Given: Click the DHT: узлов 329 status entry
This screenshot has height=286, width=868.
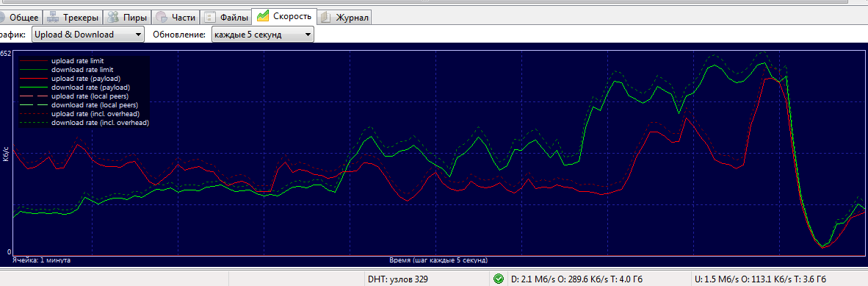Looking at the screenshot, I should (x=397, y=279).
